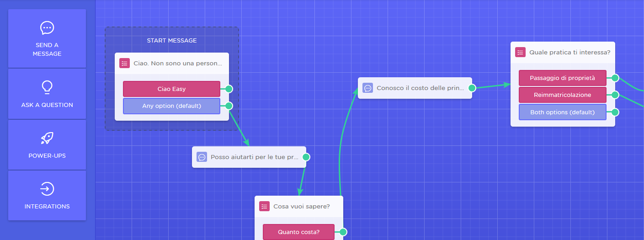
Task: Open the Power-Ups panel
Action: (x=47, y=144)
